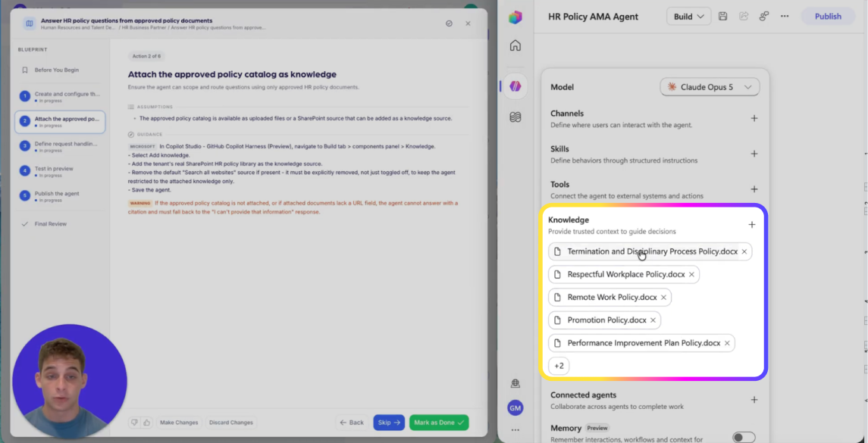This screenshot has width=868, height=443.
Task: Toggle the Memory preview switch
Action: coord(744,438)
